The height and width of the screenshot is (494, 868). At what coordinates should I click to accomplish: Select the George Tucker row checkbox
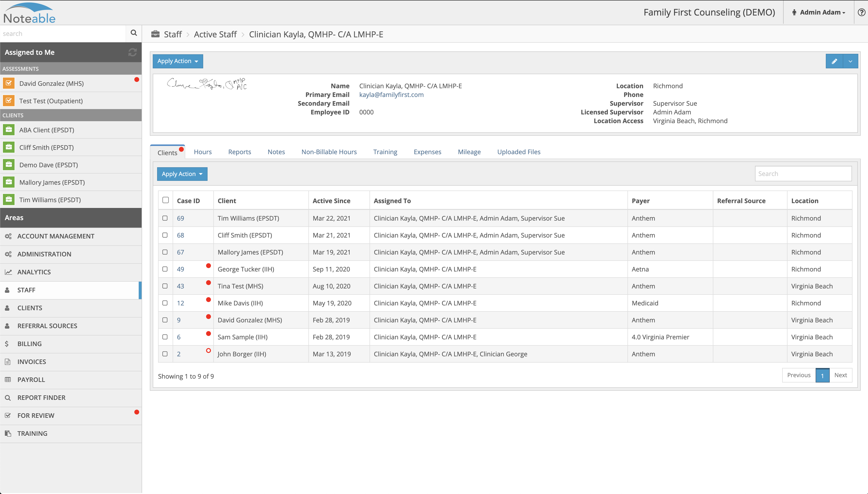click(165, 269)
